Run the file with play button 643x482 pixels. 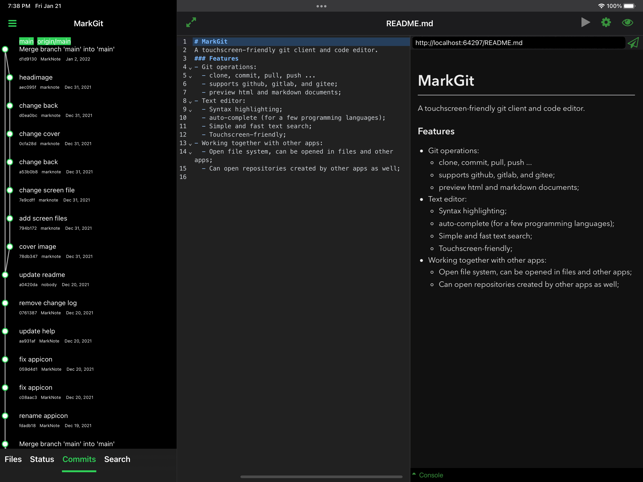[585, 23]
